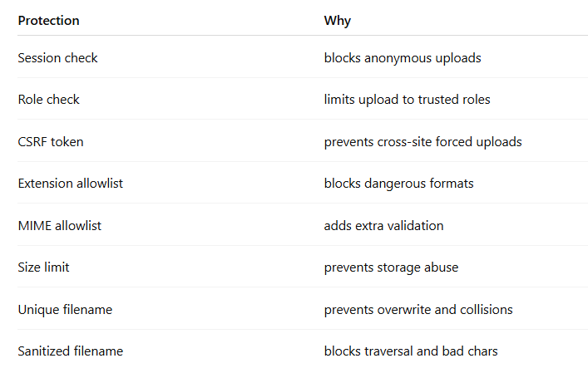Select the Session check cell
The height and width of the screenshot is (368, 588).
coord(57,58)
